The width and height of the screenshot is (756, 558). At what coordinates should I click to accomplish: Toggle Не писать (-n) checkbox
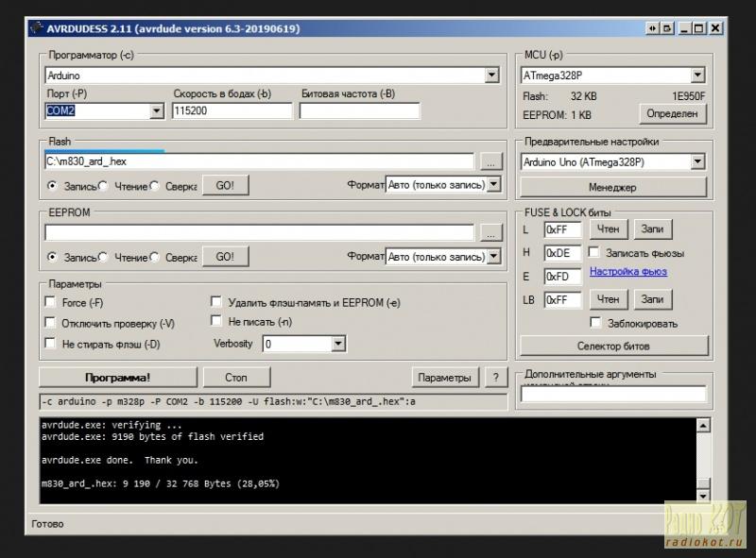[216, 321]
